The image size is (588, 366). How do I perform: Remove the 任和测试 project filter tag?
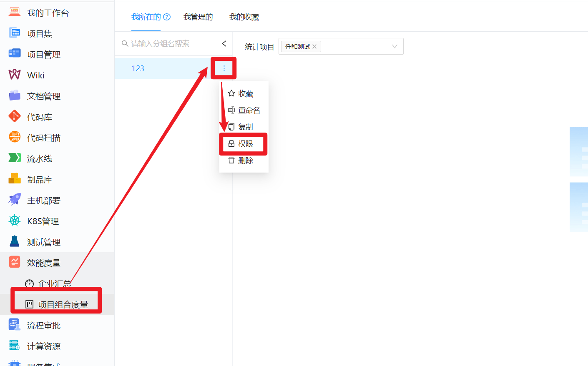(315, 46)
